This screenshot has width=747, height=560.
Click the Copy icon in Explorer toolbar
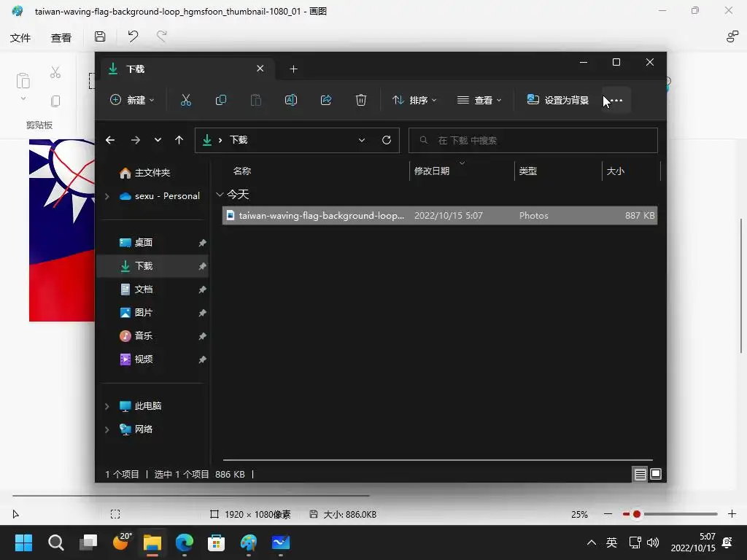click(220, 100)
